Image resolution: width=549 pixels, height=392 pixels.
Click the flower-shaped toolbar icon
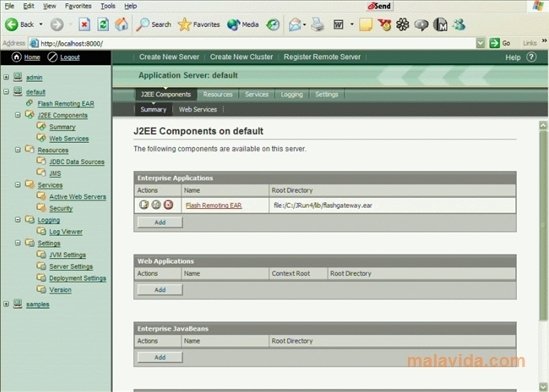tap(403, 24)
